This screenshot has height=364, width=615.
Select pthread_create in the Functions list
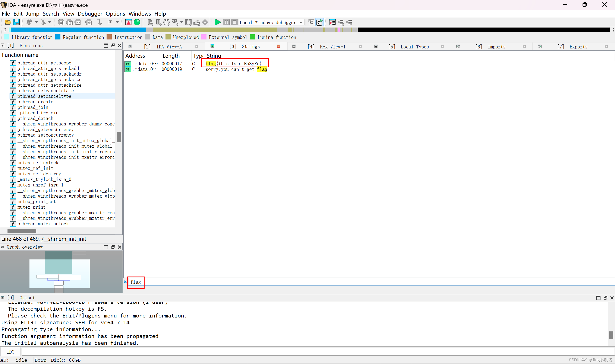tap(35, 102)
